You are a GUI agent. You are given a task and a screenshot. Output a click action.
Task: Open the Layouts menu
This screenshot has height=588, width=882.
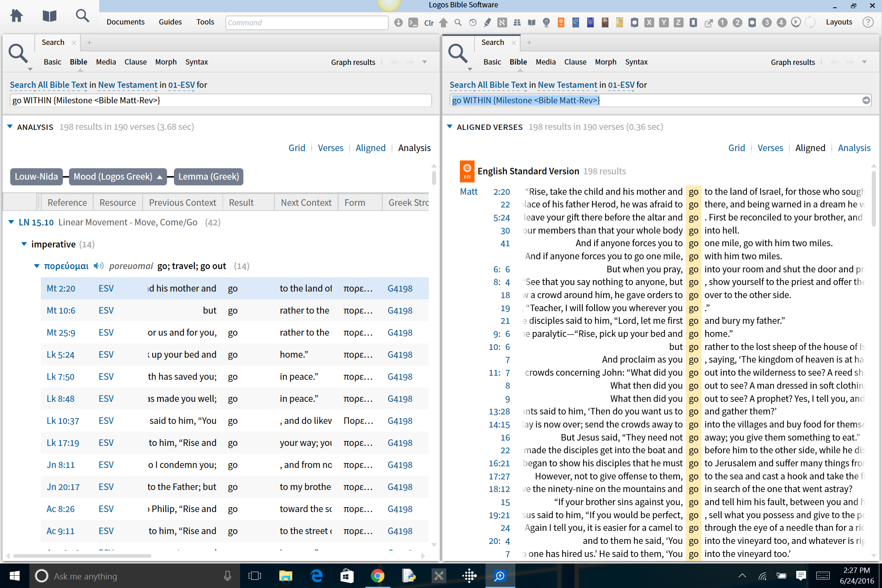click(839, 22)
